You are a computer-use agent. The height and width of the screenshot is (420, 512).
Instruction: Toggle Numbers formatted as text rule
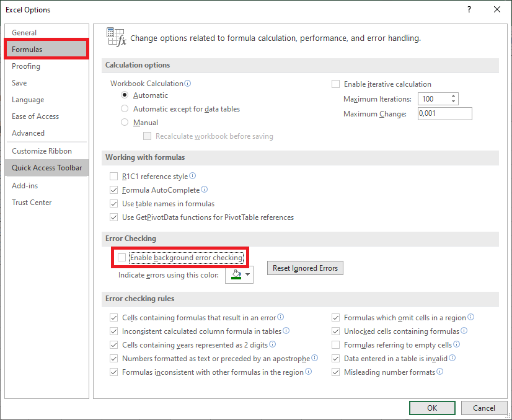tap(113, 358)
